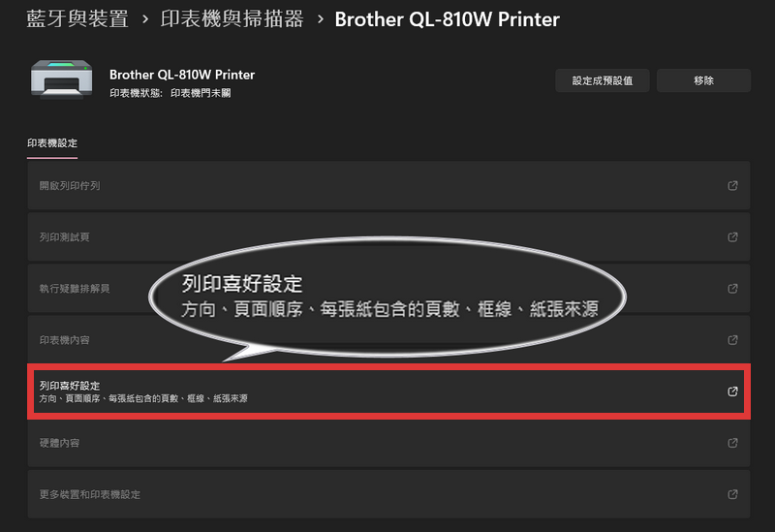This screenshot has width=775, height=532.
Task: Open 開啟列印佇列 row
Action: [x=388, y=185]
